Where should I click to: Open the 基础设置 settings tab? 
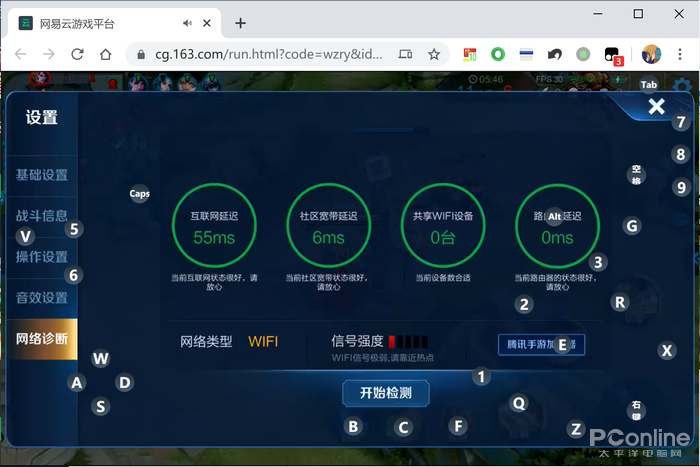click(42, 175)
